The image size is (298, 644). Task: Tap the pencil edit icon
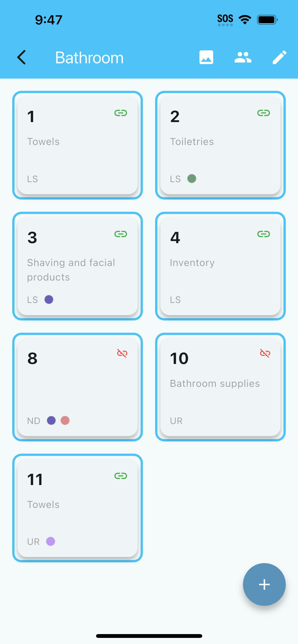click(x=279, y=57)
